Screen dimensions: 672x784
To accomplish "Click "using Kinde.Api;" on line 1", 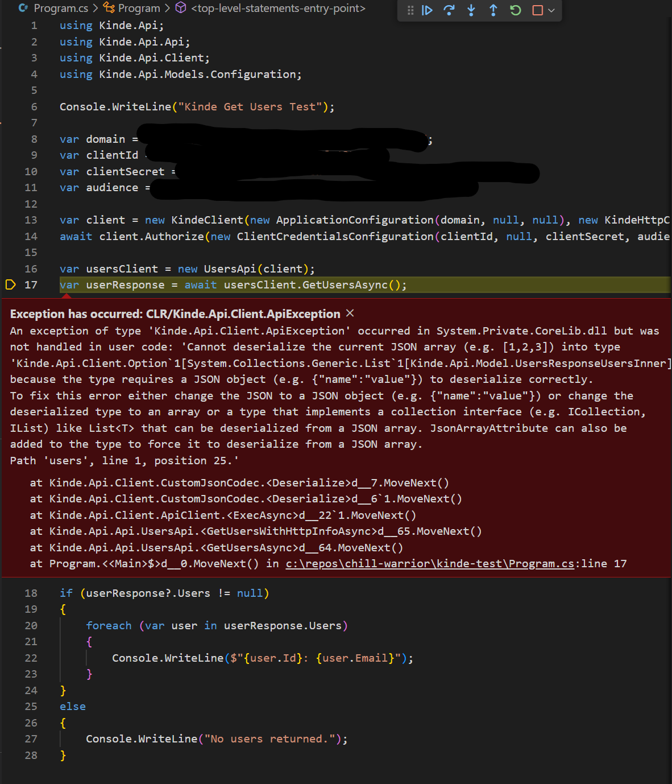I will click(112, 26).
